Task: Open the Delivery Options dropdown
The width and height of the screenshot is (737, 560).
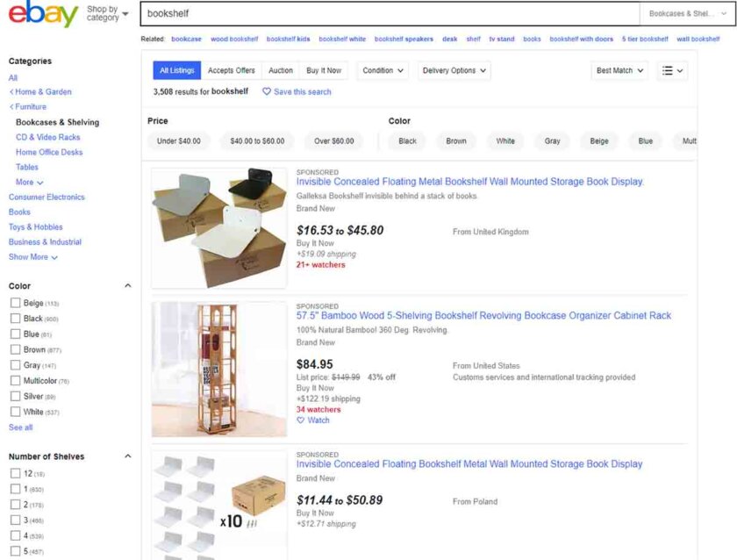Action: pyautogui.click(x=454, y=70)
